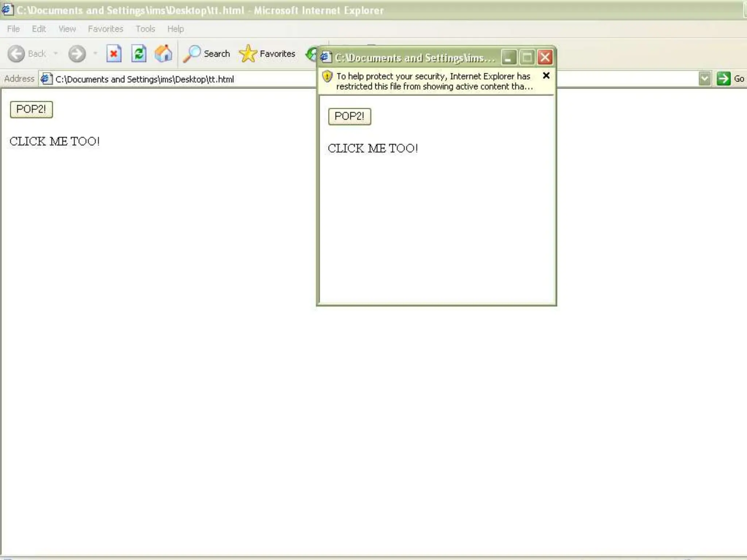Go to the Home page icon

tap(163, 54)
